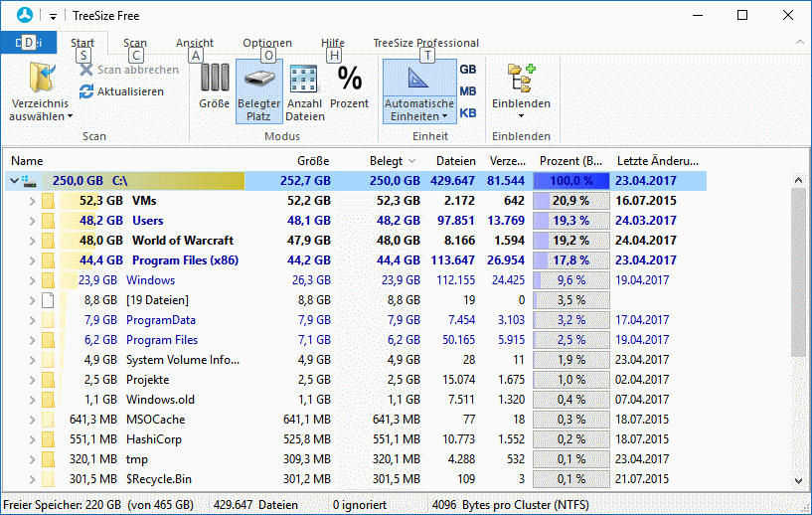The image size is (812, 515).
Task: Collapse the ribbon with chevron
Action: pyautogui.click(x=799, y=42)
